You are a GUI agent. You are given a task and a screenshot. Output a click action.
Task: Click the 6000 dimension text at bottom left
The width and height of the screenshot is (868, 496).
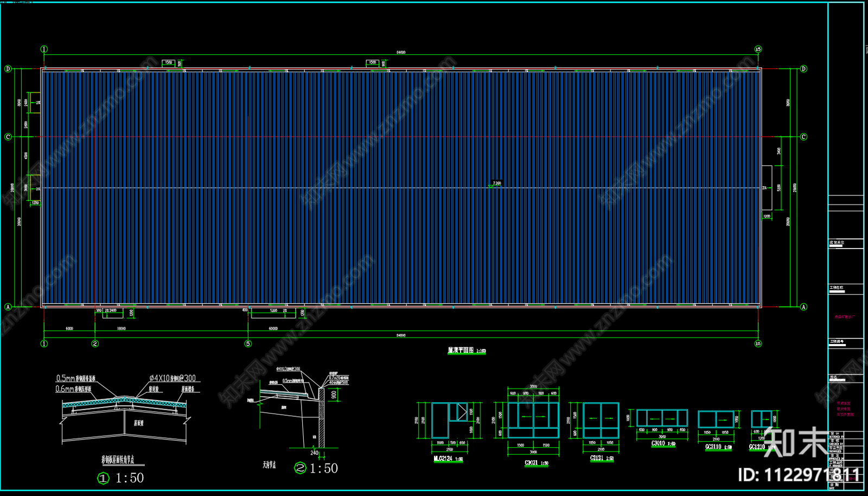coord(69,328)
